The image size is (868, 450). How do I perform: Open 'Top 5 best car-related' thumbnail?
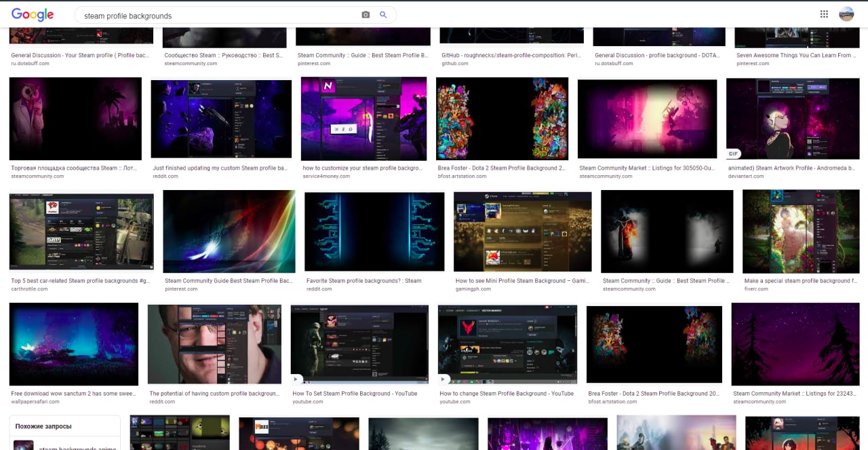(81, 231)
